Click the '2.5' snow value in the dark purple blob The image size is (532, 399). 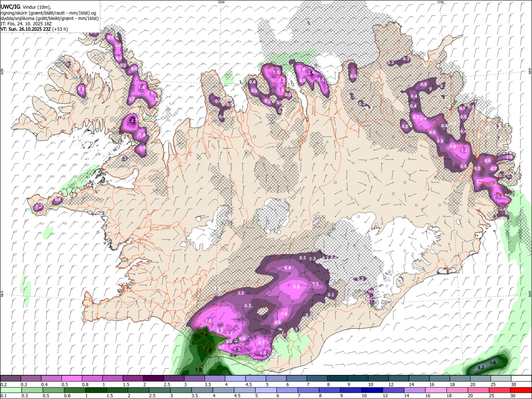click(134, 120)
